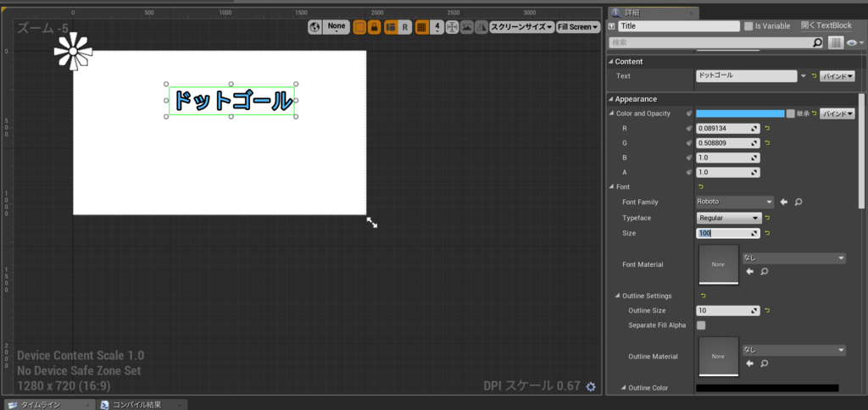Reset Color and Opacity to default
Screen dimensions: 868x410
[x=814, y=114]
